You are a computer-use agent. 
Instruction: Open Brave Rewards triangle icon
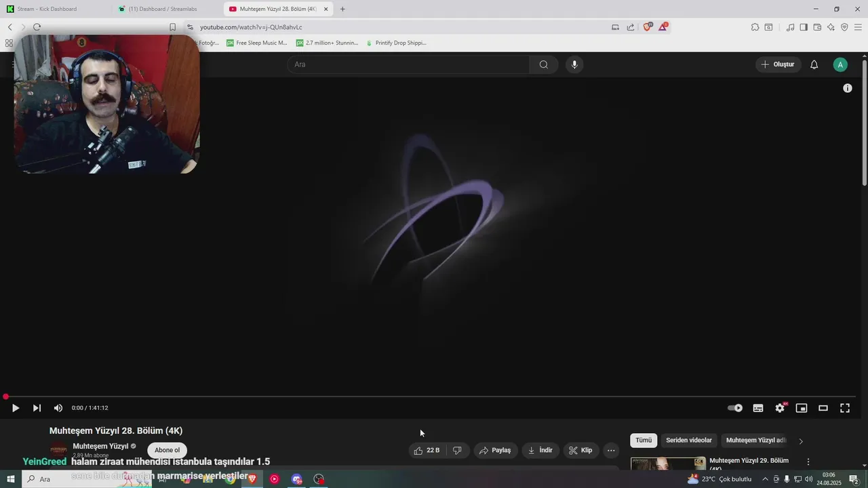[x=663, y=27]
